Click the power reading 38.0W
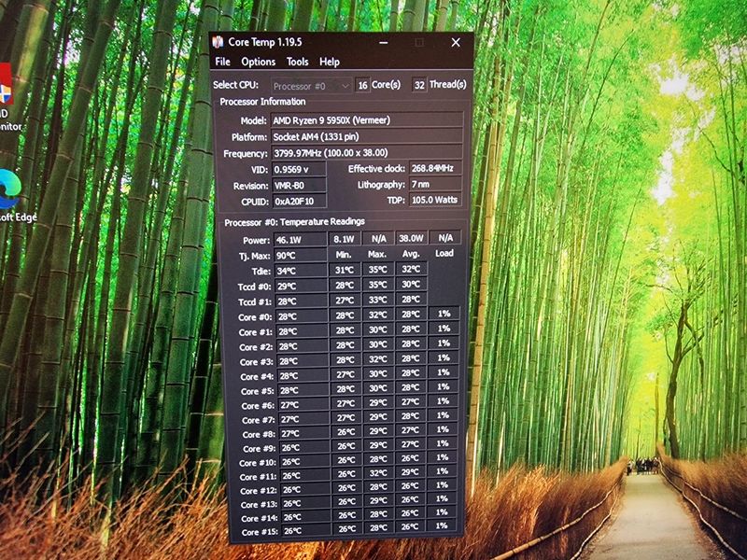 pyautogui.click(x=411, y=238)
